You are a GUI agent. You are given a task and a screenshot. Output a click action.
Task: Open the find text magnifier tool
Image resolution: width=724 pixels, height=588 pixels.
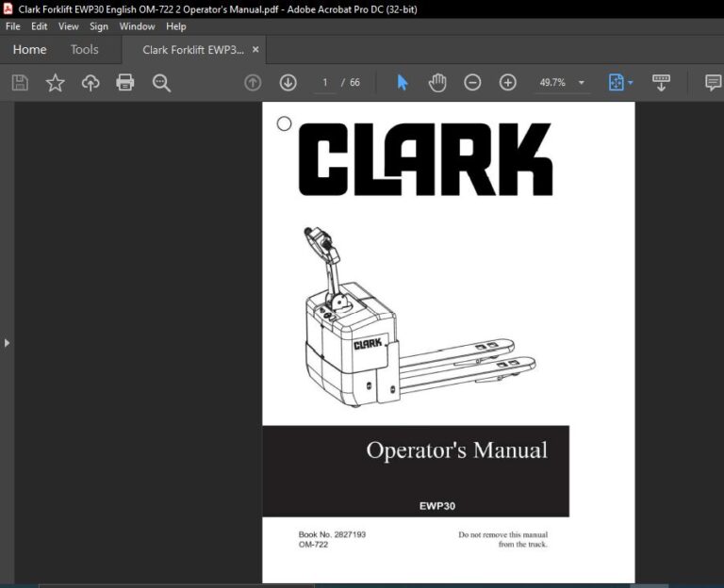[161, 83]
